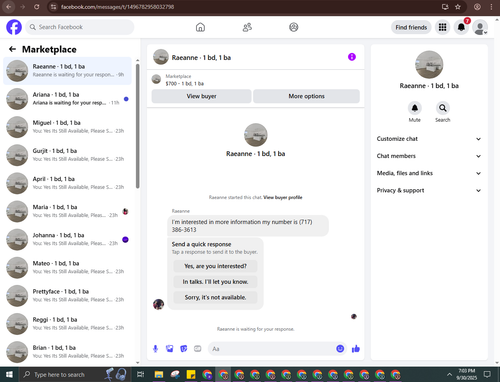Open Chrome three-dot menu
500x382 pixels.
pos(491,7)
